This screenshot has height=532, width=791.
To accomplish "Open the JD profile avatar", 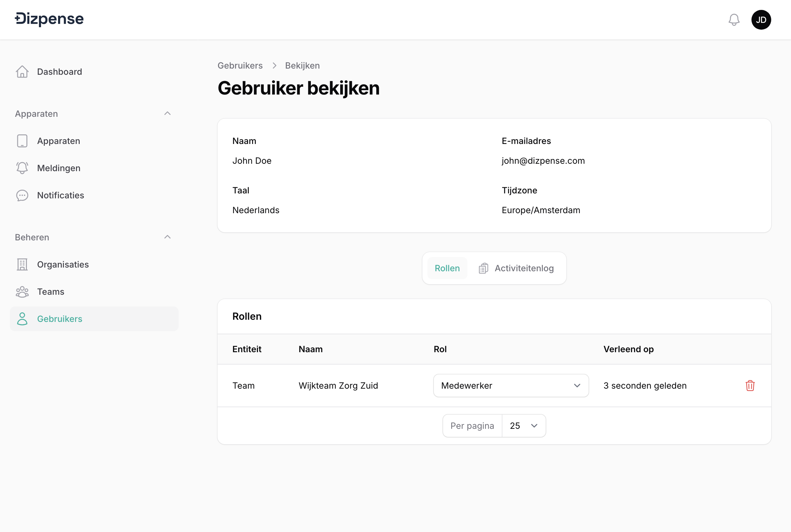I will point(761,19).
